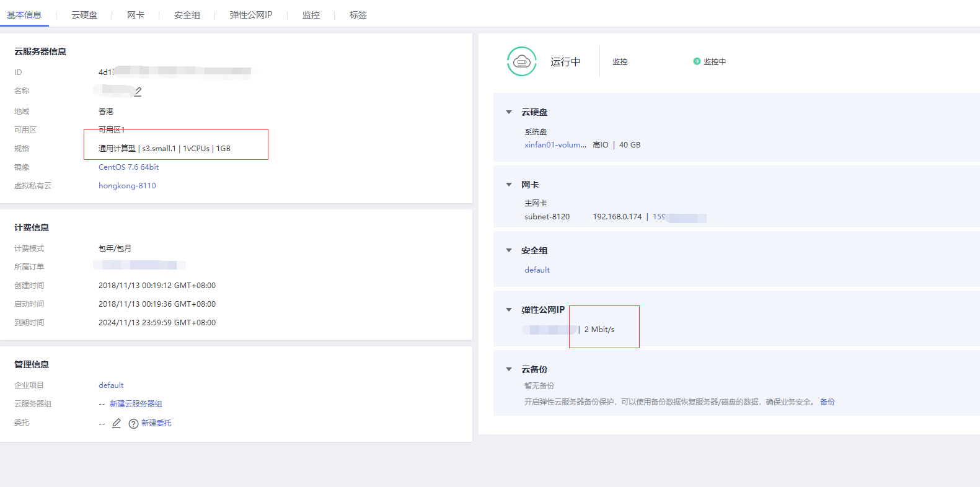Screen dimensions: 980x487
Task: Open the CentOS 7.6 64bit image link
Action: (128, 167)
